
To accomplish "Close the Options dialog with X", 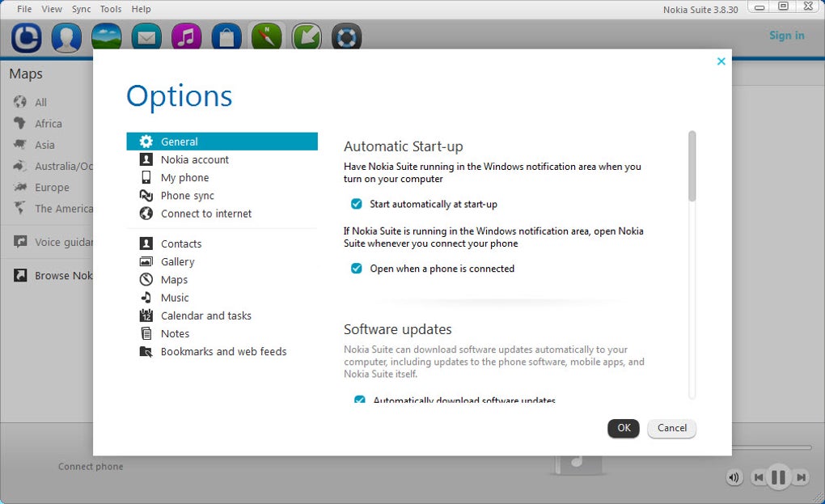I will pos(721,61).
